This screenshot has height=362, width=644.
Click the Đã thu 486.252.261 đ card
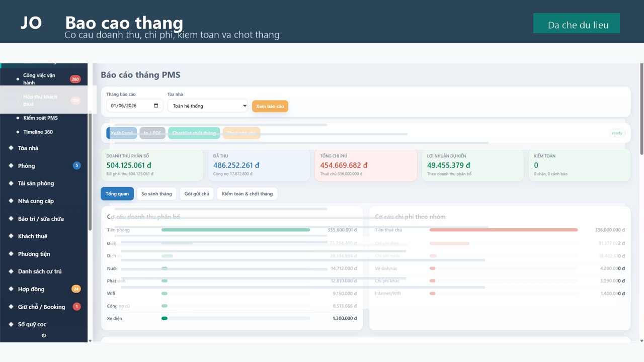click(259, 165)
